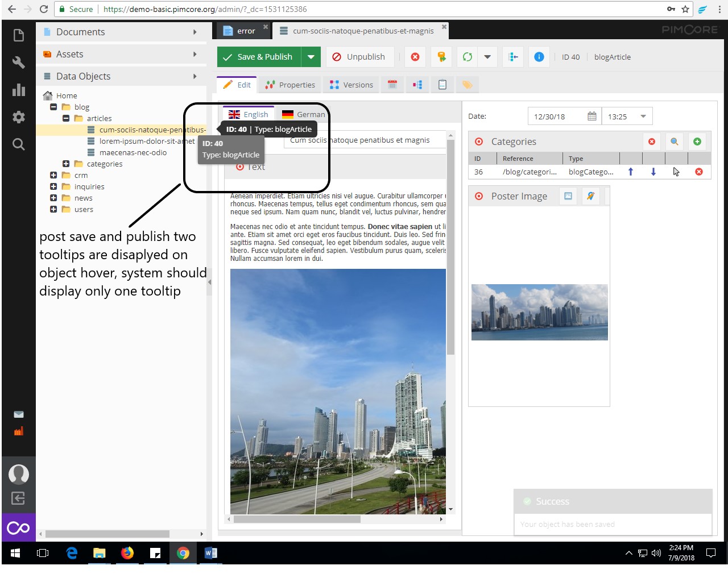
Task: Open Save & Publish dropdown arrow
Action: (x=311, y=57)
